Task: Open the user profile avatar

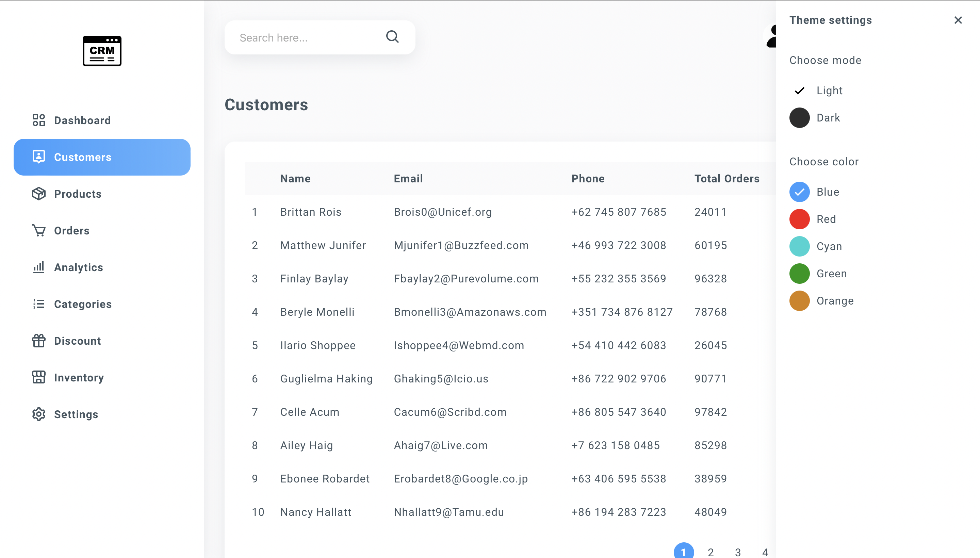Action: pyautogui.click(x=772, y=37)
